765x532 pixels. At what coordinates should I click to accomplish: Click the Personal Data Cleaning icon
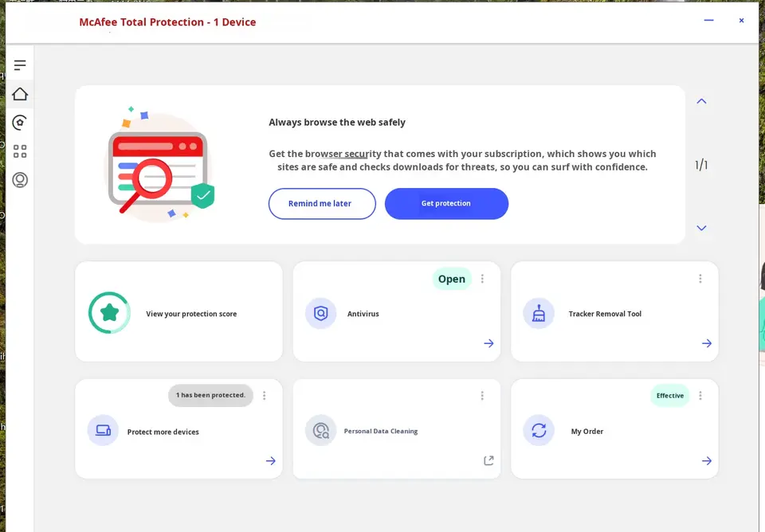(x=320, y=430)
